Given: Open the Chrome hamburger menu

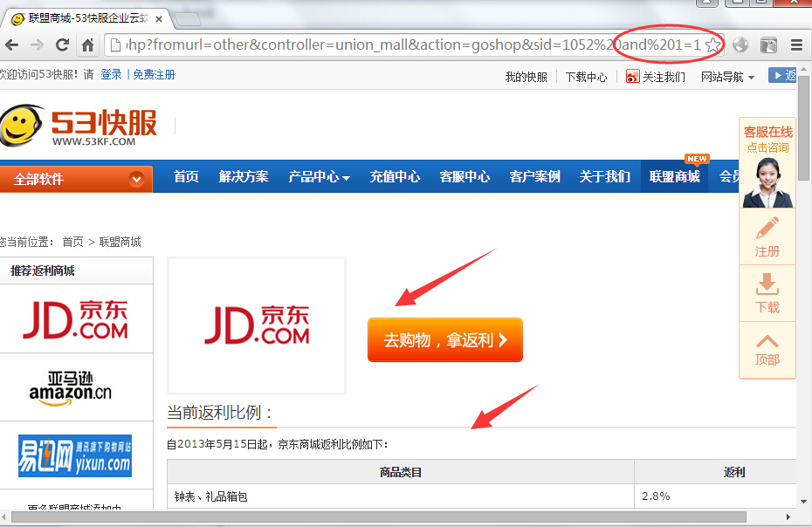Looking at the screenshot, I should tap(796, 45).
